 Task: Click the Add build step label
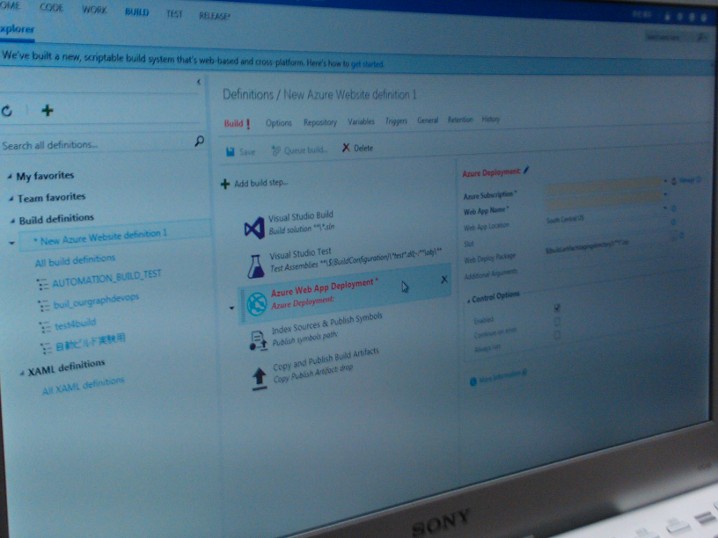coord(261,183)
